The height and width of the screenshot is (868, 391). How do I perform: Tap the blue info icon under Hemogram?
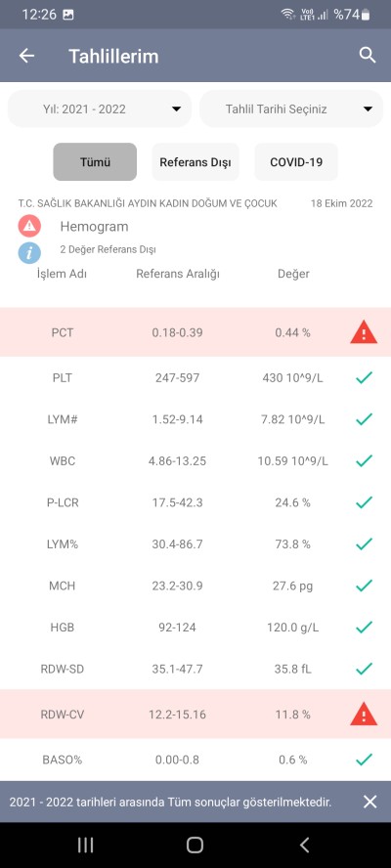coord(29,252)
